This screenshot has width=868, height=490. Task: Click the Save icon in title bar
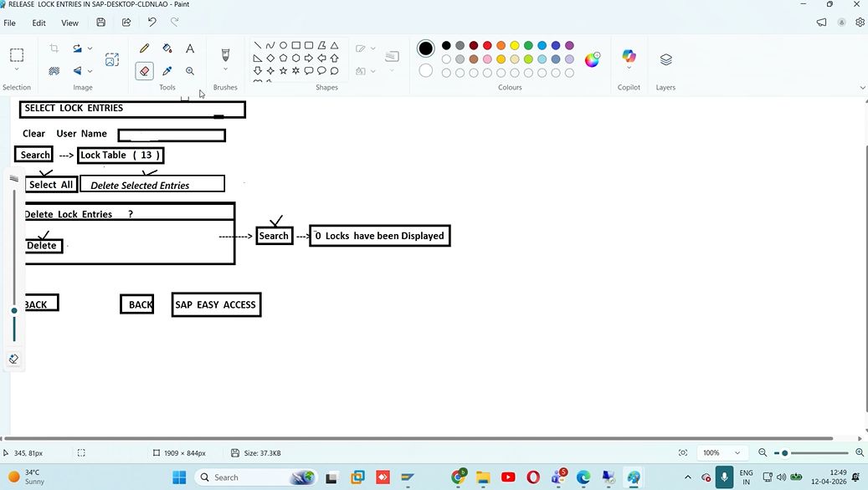click(x=101, y=23)
